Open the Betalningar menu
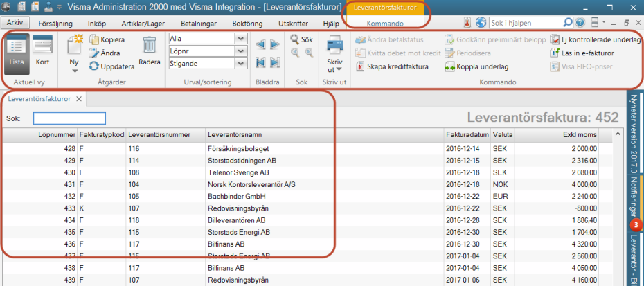This screenshot has width=644, height=286. tap(198, 24)
